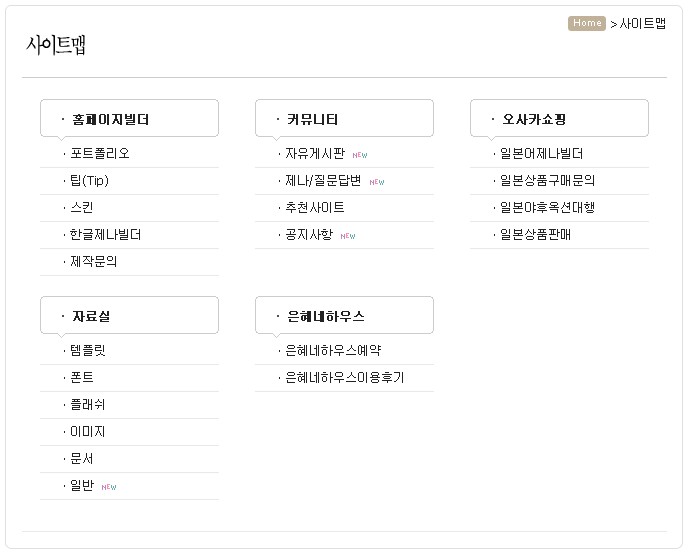Open the 템플릿 resources link
The width and height of the screenshot is (688, 557).
88,351
